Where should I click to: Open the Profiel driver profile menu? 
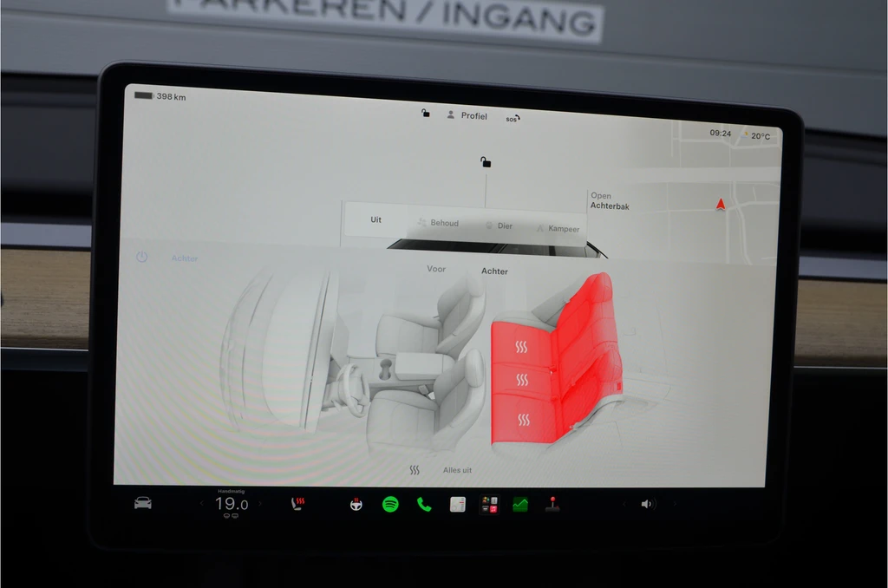[x=467, y=115]
